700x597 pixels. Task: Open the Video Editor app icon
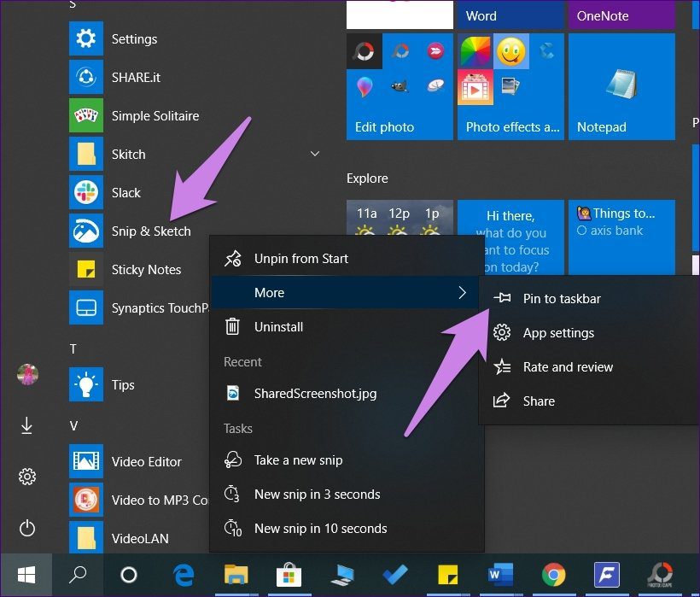click(86, 461)
